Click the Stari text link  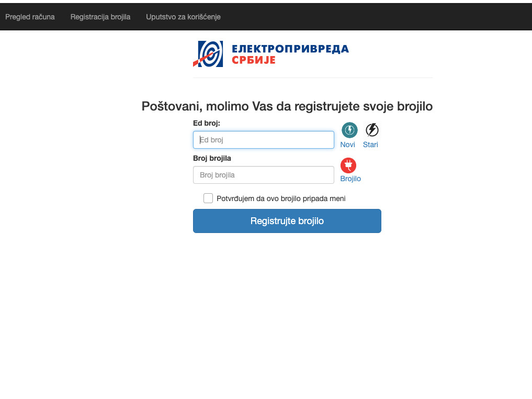[370, 145]
